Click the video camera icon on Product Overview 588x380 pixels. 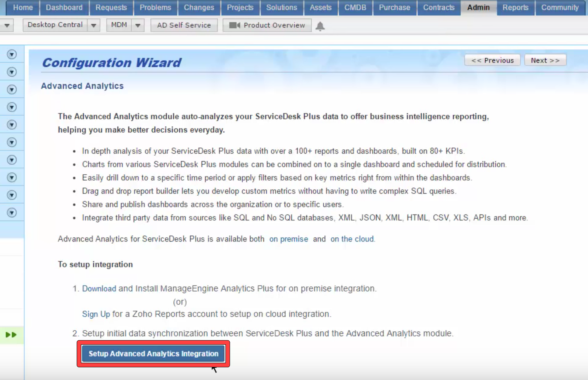(x=234, y=25)
